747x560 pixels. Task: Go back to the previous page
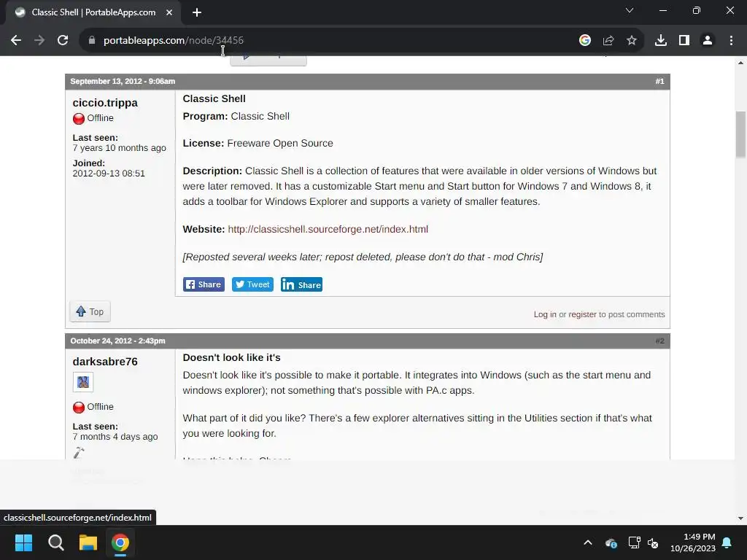pos(16,41)
